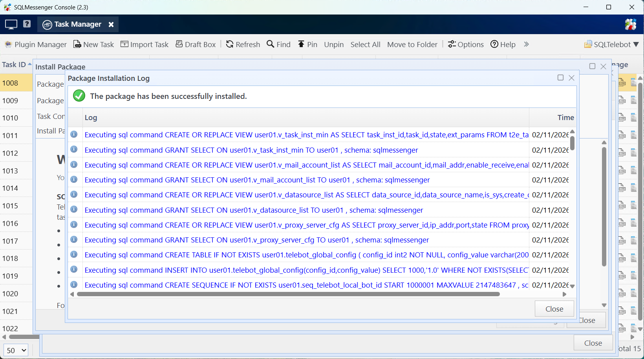Maximize the Package Installation Log dialog
Viewport: 644px width, 359px height.
click(x=560, y=78)
